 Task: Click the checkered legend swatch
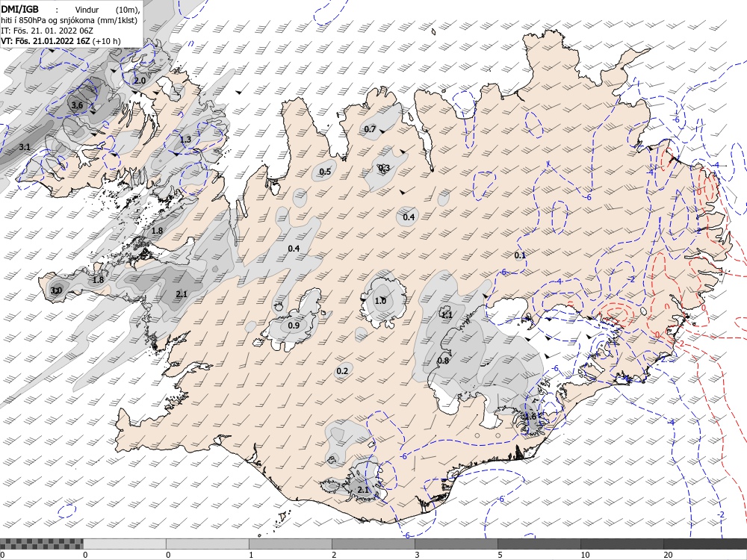(41, 544)
